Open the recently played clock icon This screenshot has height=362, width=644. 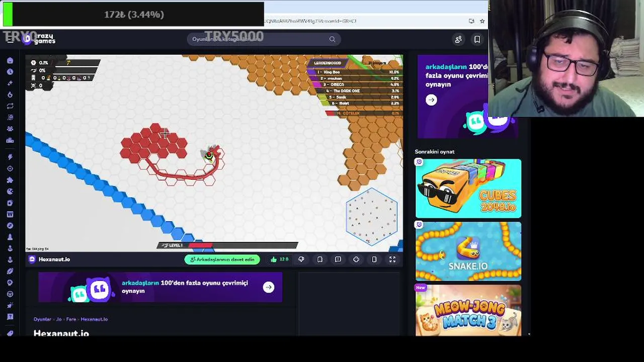pos(10,72)
